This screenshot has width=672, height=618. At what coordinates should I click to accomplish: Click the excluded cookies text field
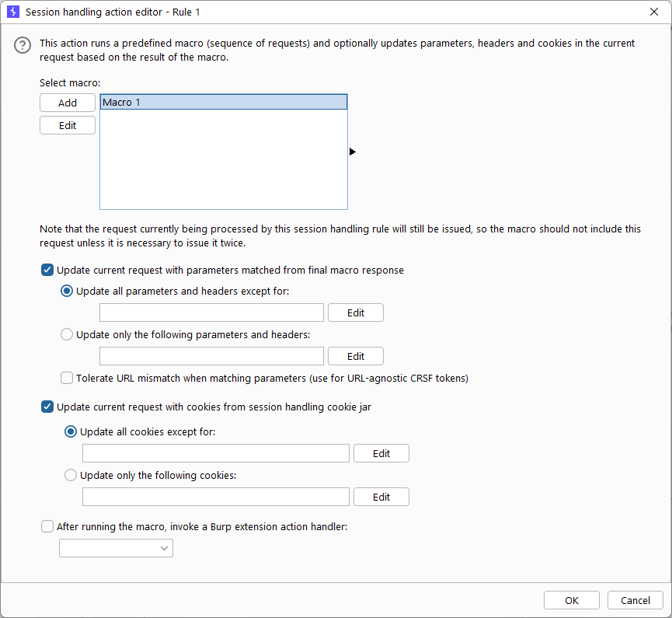[x=216, y=453]
